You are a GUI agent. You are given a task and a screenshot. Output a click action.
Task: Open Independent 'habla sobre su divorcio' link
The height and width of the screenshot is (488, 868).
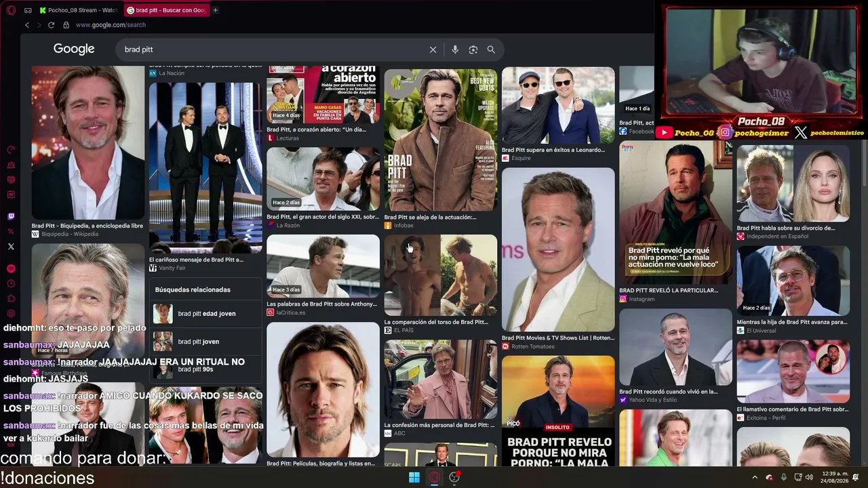coord(786,228)
